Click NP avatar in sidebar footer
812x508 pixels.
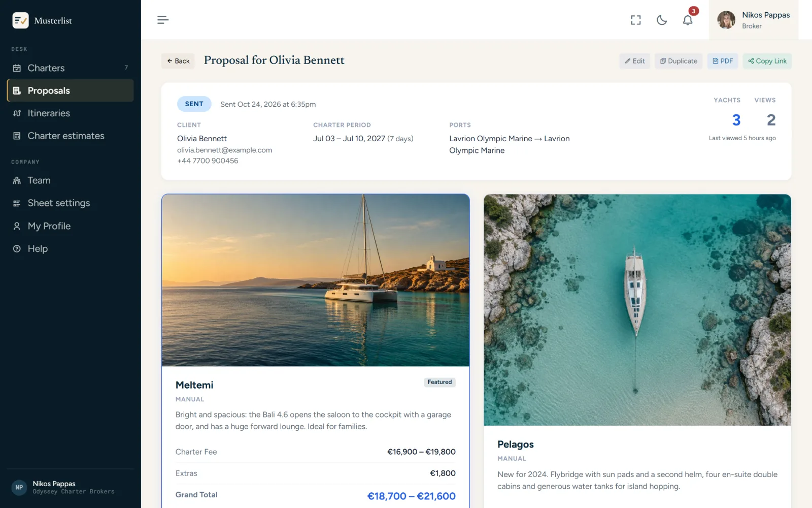coord(19,487)
